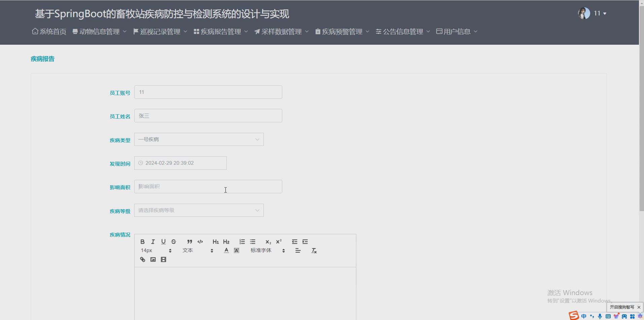Viewport: 644px width, 320px height.
Task: Go to 系统首页 menu item
Action: [49, 31]
